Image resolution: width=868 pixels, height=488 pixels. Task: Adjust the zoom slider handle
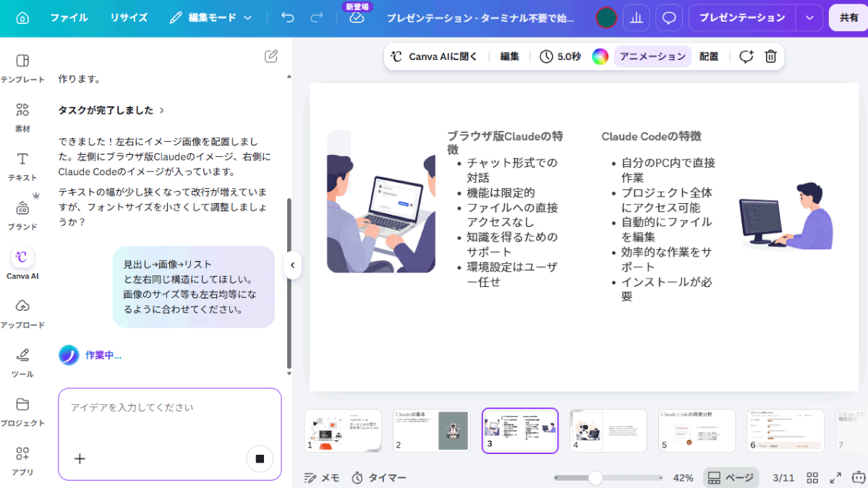595,478
